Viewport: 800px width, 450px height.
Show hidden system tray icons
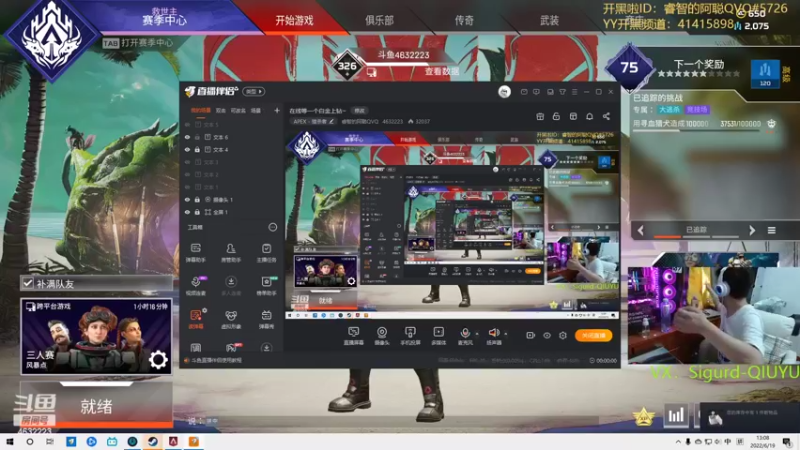pos(678,442)
